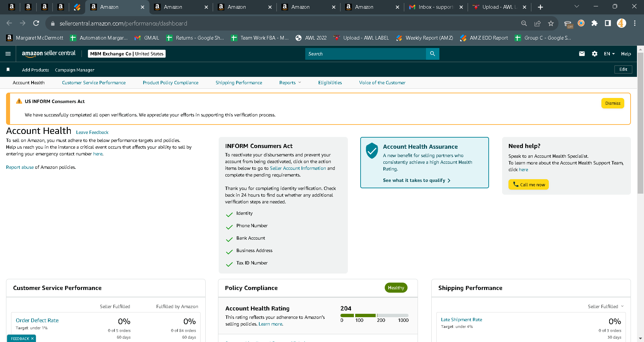Image resolution: width=644 pixels, height=342 pixels.
Task: Click the share page icon
Action: 537,23
